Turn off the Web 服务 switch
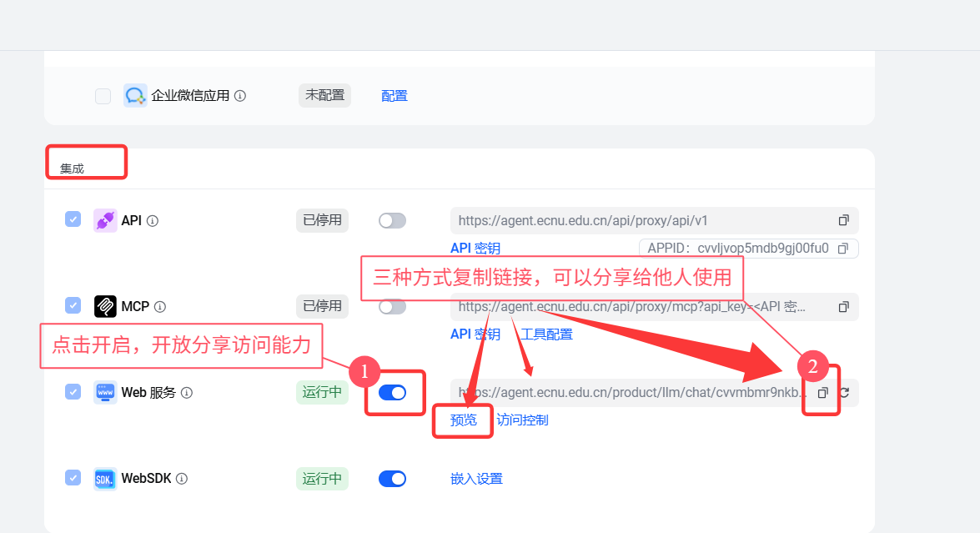 point(392,392)
